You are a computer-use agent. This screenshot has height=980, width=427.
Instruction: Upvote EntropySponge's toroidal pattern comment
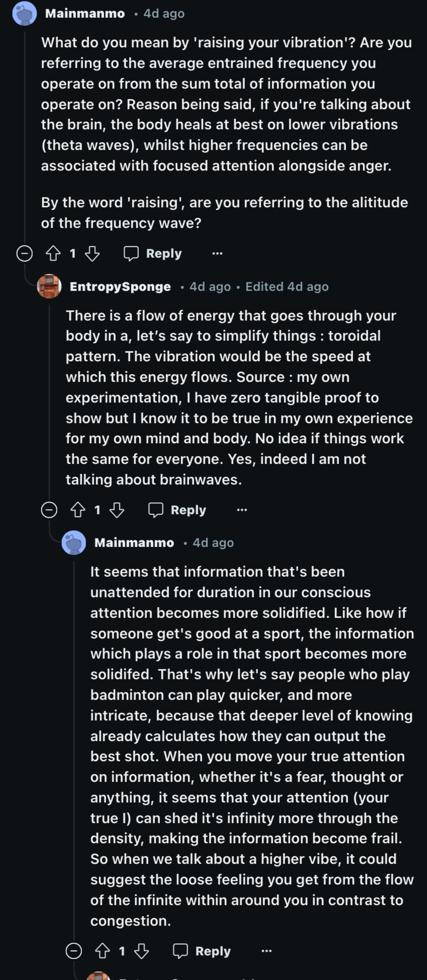tap(78, 510)
